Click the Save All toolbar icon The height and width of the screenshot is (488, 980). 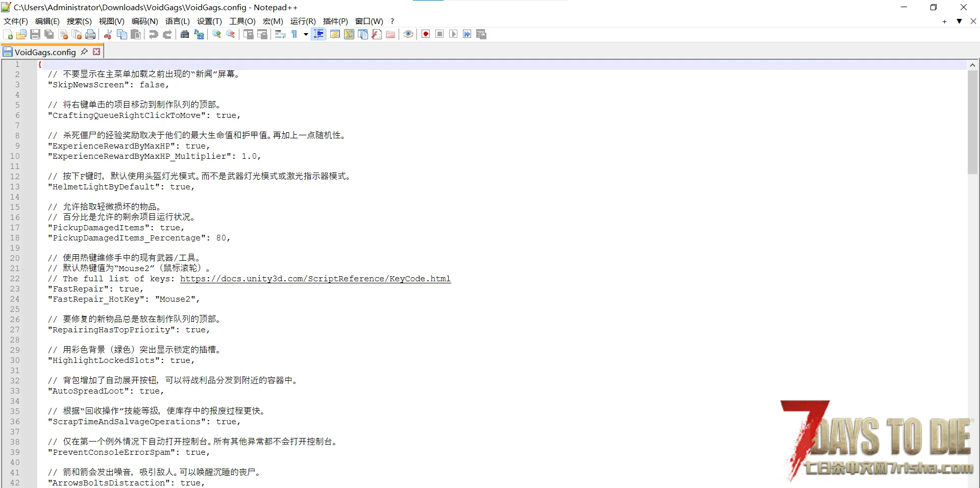pos(49,34)
